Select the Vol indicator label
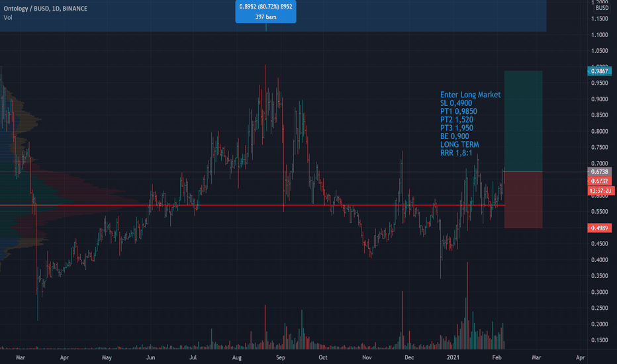Screen dimensions: 617x364 (x=8, y=18)
